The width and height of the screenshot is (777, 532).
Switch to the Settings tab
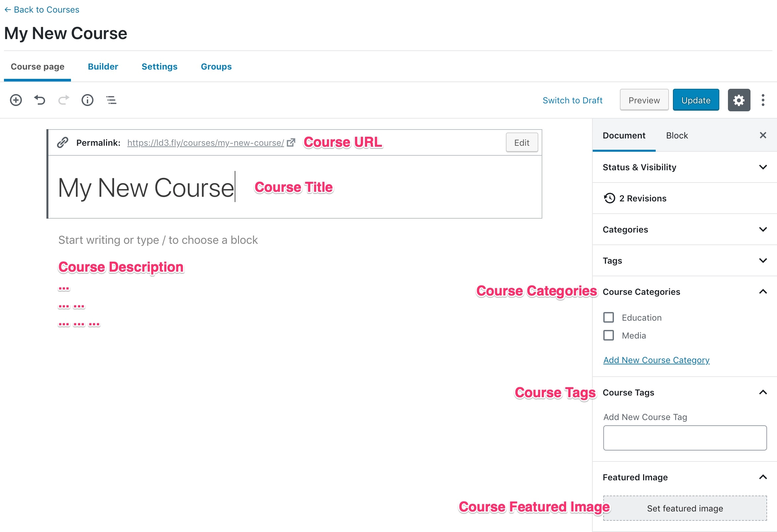159,66
